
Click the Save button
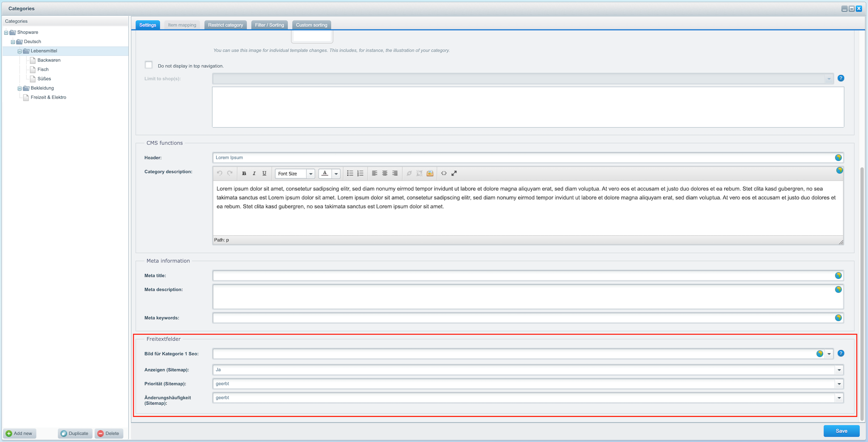tap(842, 431)
